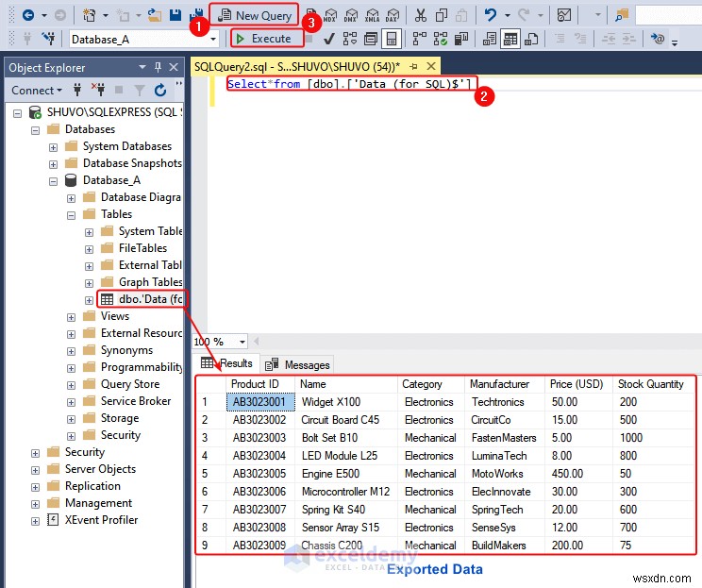The width and height of the screenshot is (702, 588).
Task: Open the Undo history dropdown arrow
Action: click(x=508, y=16)
